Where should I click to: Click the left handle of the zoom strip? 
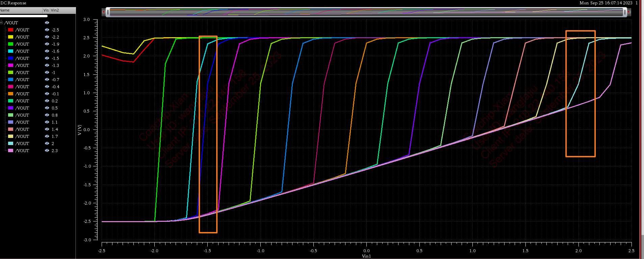point(108,12)
